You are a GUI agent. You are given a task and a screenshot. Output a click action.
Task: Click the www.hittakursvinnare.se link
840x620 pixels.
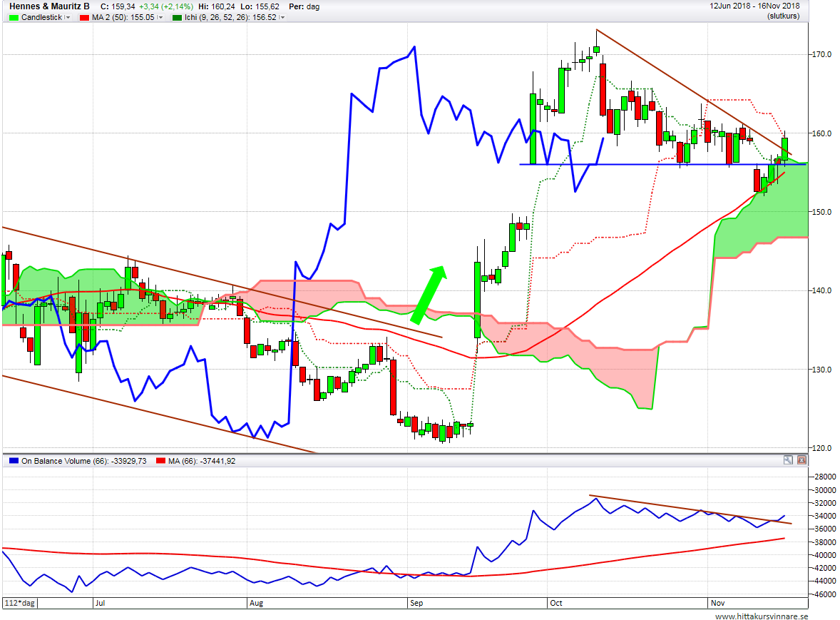point(762,616)
